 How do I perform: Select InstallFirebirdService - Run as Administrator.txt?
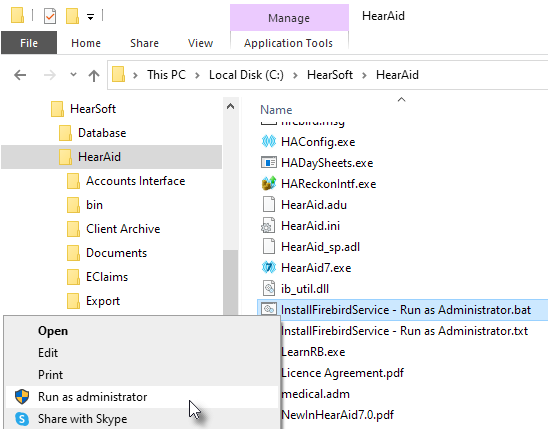click(404, 331)
